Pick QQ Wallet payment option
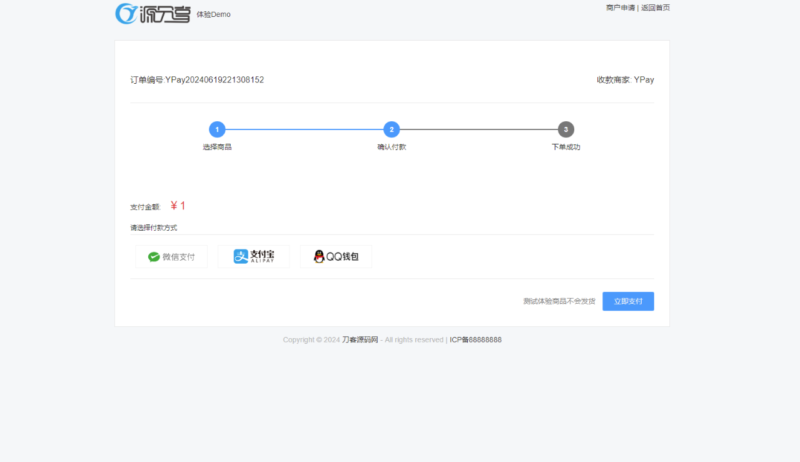The height and width of the screenshot is (462, 800). [336, 256]
